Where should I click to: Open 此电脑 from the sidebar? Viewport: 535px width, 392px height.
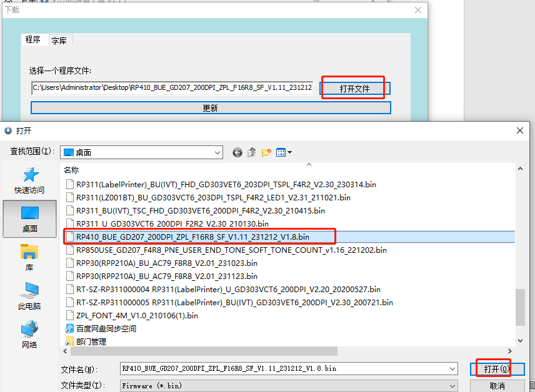(x=29, y=295)
